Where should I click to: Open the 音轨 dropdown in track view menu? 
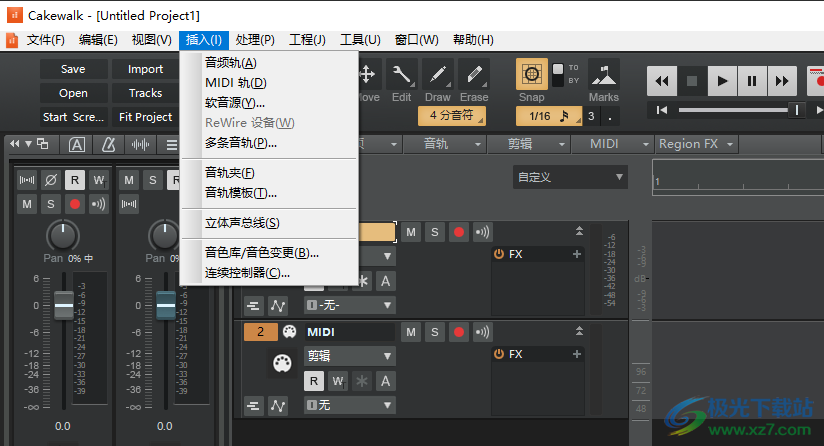tap(445, 144)
